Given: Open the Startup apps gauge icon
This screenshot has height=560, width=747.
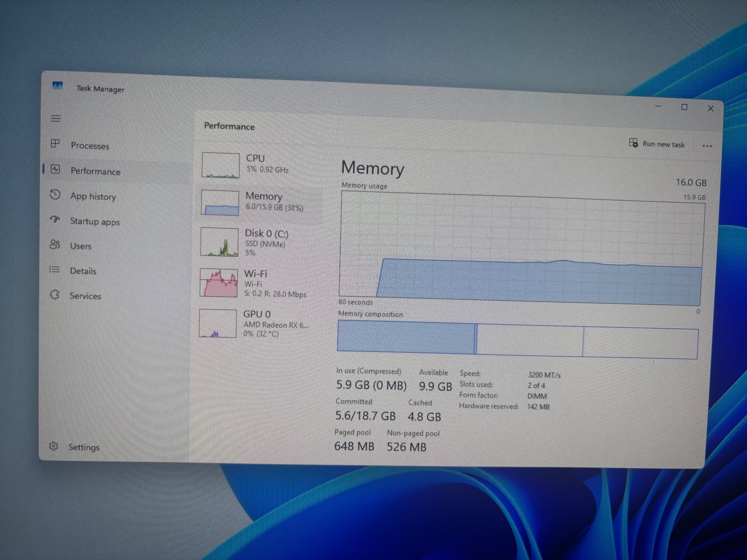Looking at the screenshot, I should 55,219.
